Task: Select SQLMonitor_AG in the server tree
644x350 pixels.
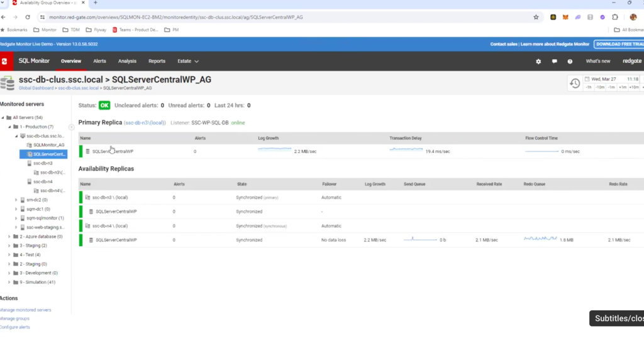Action: click(48, 145)
